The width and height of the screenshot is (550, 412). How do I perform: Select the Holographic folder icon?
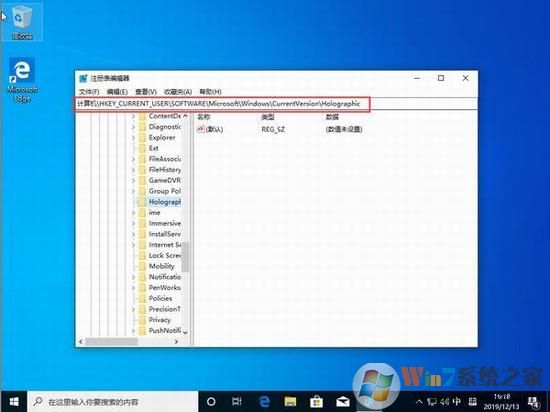[x=142, y=202]
